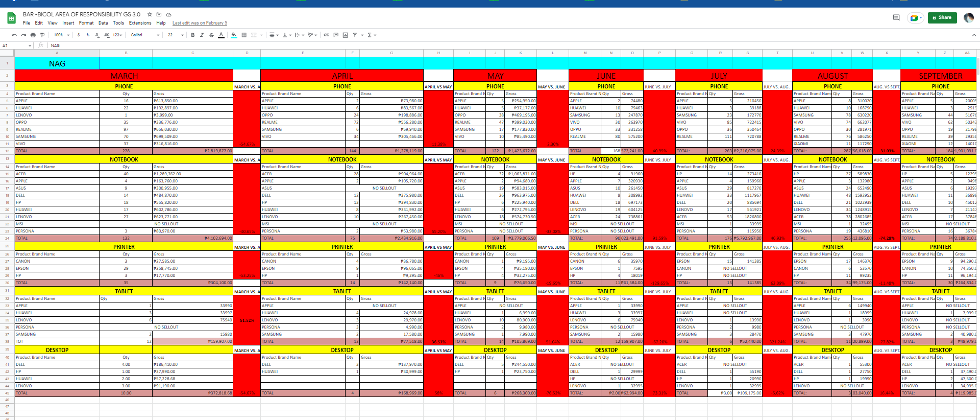Open the horizontal align dropdown
The height and width of the screenshot is (420, 980).
[x=274, y=35]
